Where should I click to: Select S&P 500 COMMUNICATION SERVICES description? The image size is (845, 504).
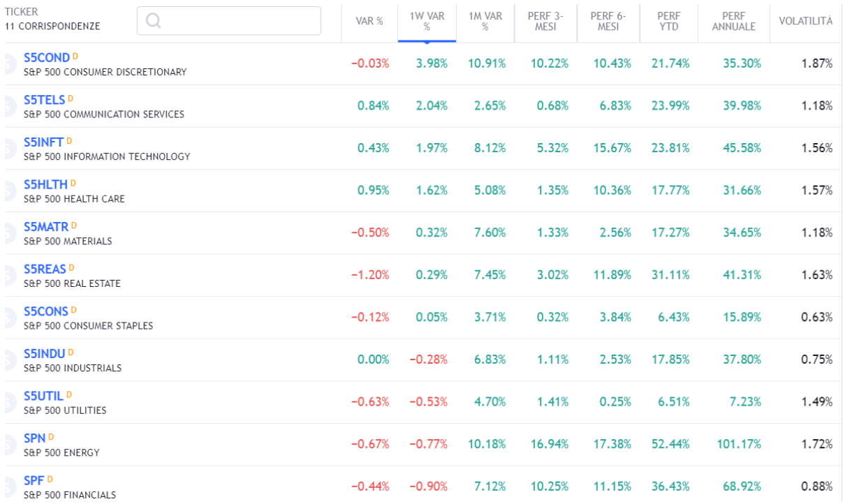(104, 114)
